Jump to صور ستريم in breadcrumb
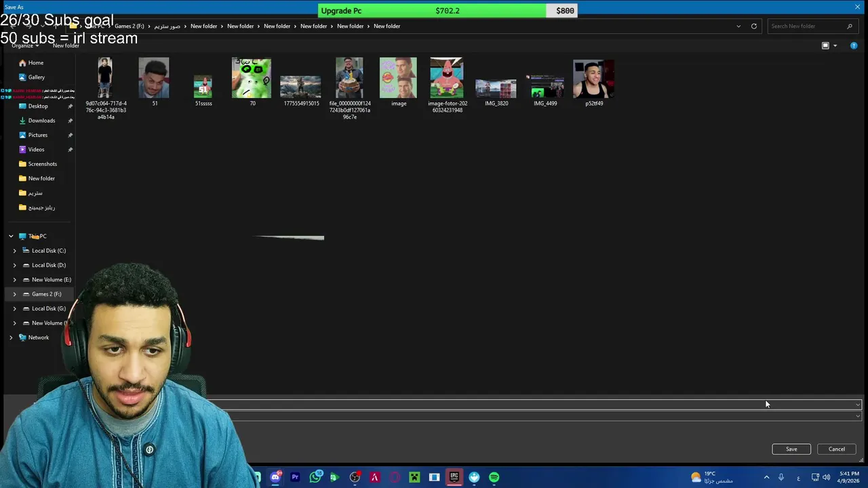 pyautogui.click(x=167, y=26)
